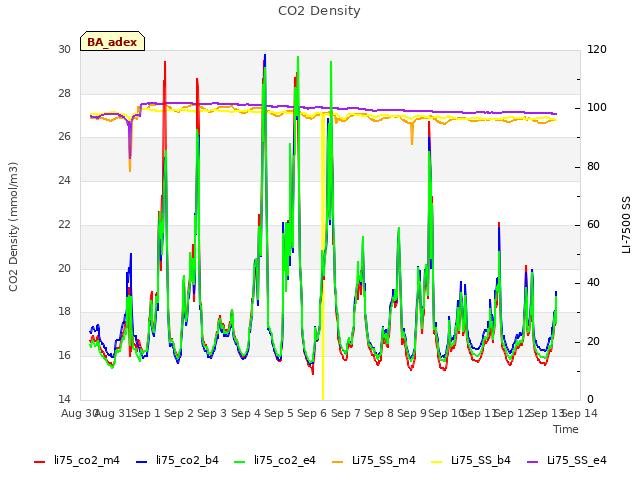Click the Time axis label
This screenshot has width=640, height=480.
(x=566, y=429)
